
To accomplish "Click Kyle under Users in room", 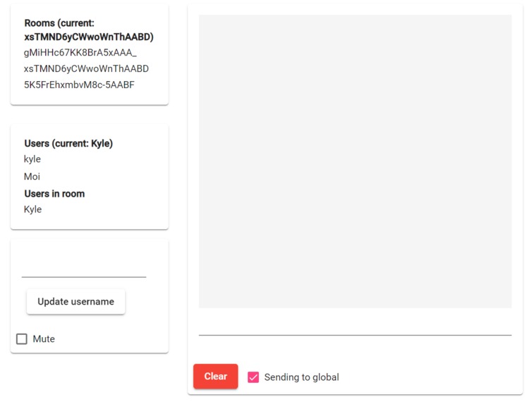I will click(32, 209).
